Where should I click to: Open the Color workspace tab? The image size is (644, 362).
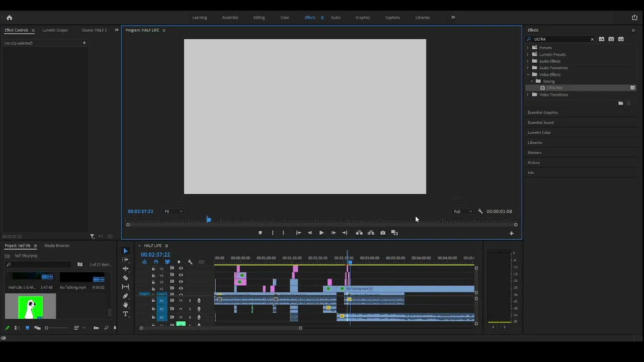(x=285, y=18)
